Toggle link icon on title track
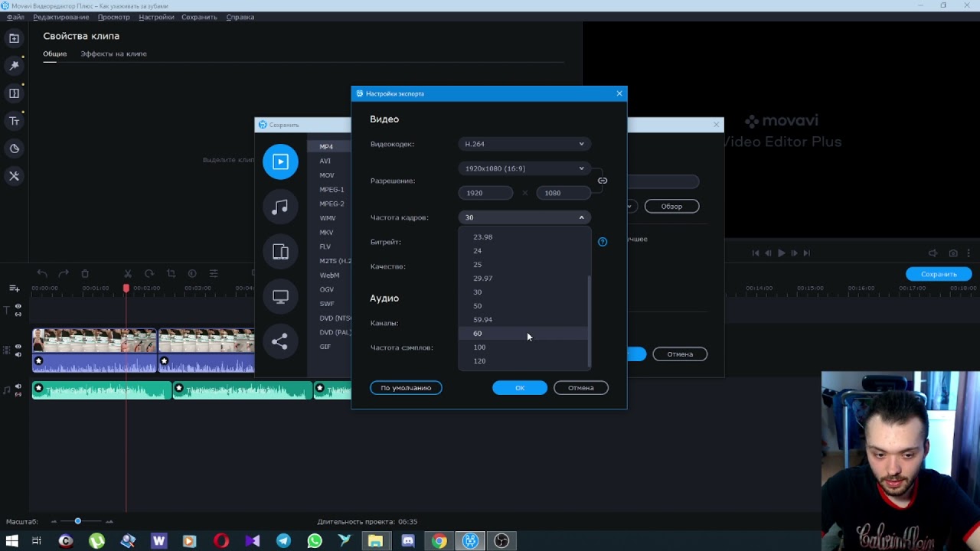The width and height of the screenshot is (980, 551). [18, 314]
